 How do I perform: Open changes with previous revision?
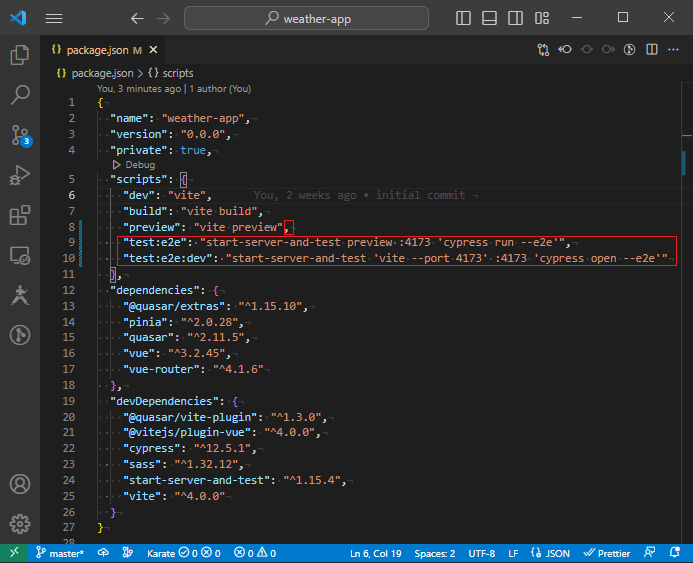565,49
